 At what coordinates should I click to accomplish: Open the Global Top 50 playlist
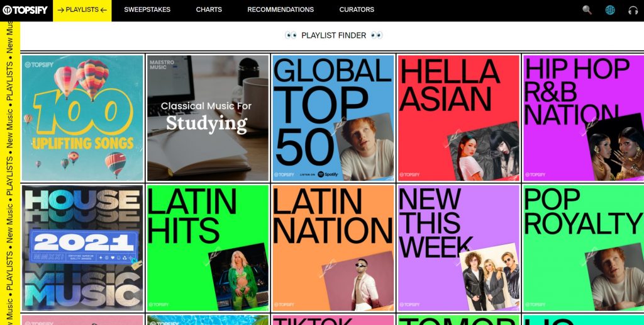(333, 118)
